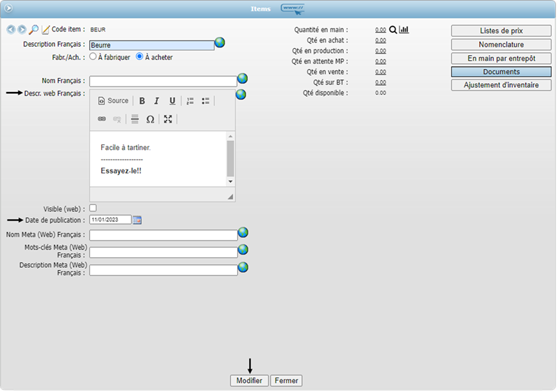Viewport: 558px width, 392px height.
Task: Open the Listes de prix section
Action: pyautogui.click(x=501, y=31)
